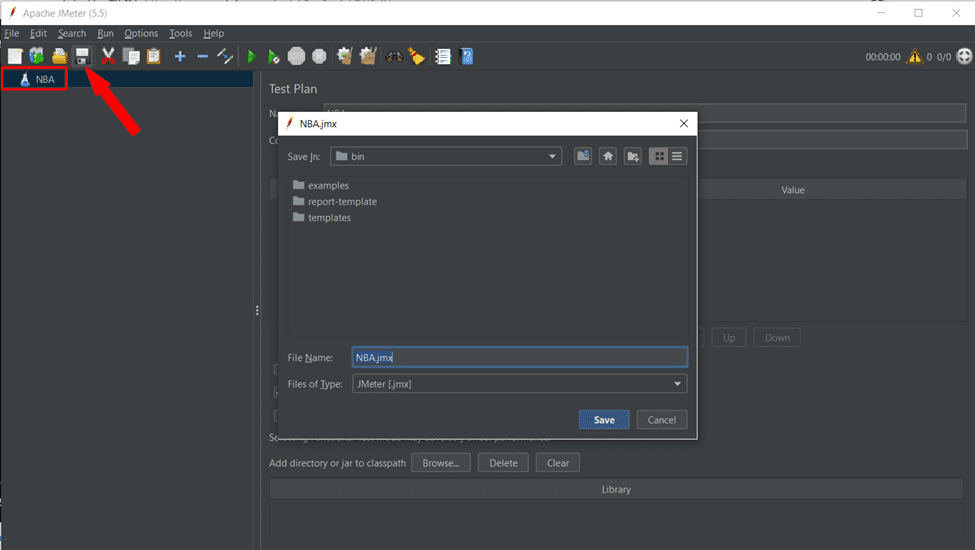Click the Search binoculars icon
Screen dimensions: 975x550
pyautogui.click(x=394, y=56)
